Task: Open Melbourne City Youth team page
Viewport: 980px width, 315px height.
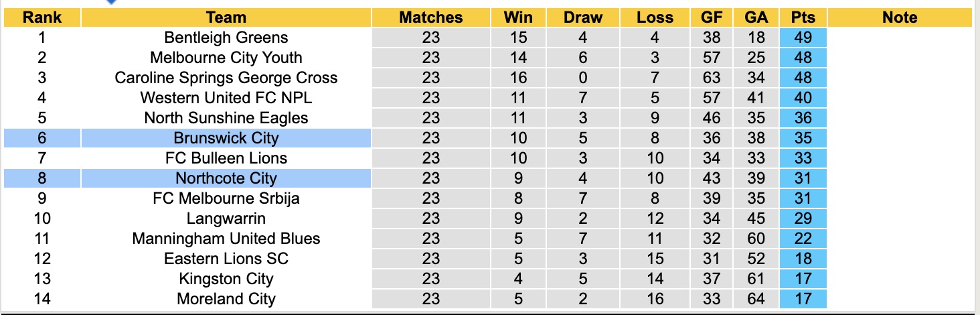Action: (x=226, y=58)
